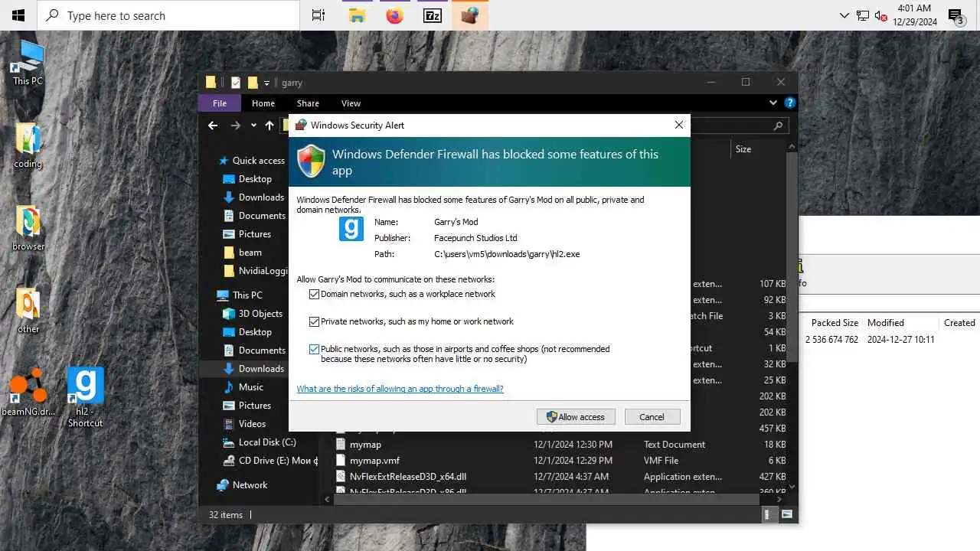Screen dimensions: 980x551
Task: Open Task View from the taskbar
Action: pyautogui.click(x=318, y=15)
